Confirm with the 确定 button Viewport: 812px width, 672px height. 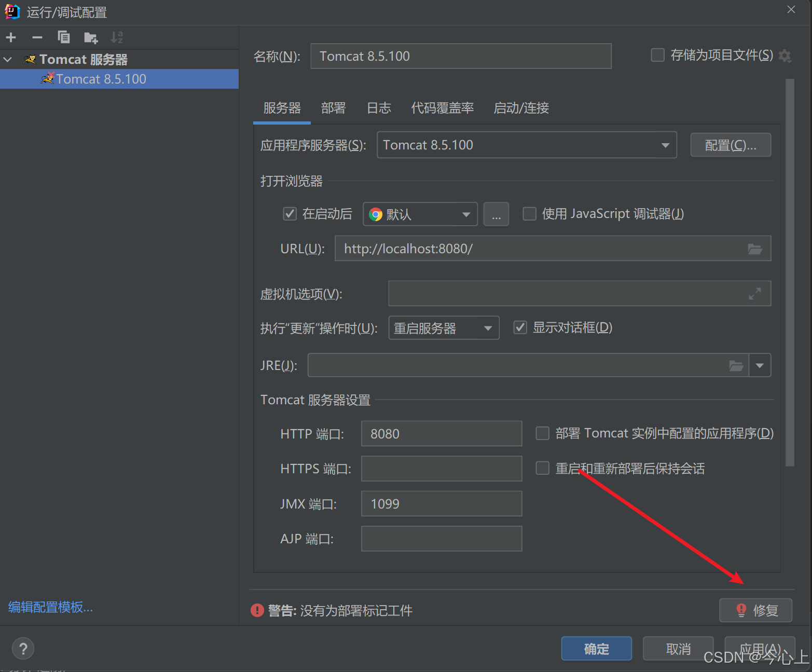(x=597, y=649)
